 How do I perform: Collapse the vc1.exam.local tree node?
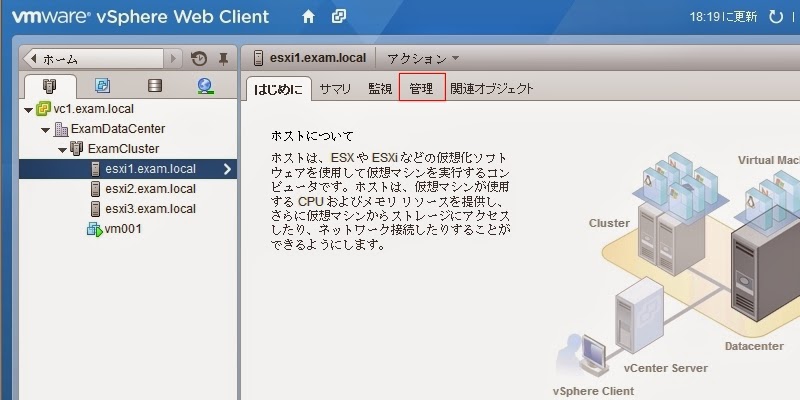(29, 110)
